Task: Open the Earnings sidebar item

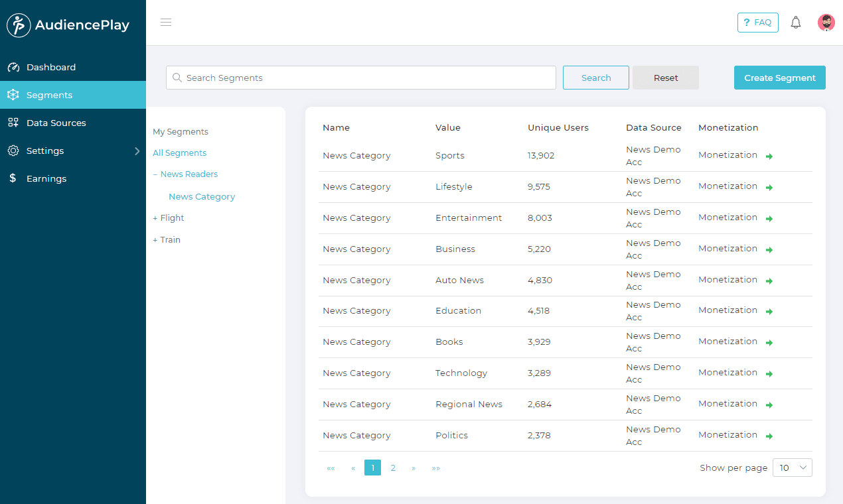Action: point(46,178)
